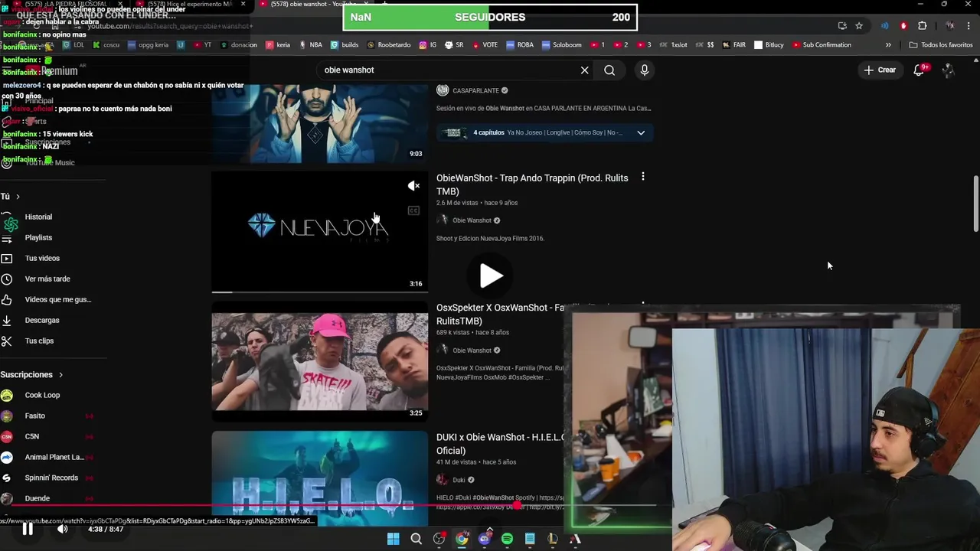Screen dimensions: 980x551
Task: Open the 'Sub Confirmation' bookmark
Action: (x=822, y=45)
